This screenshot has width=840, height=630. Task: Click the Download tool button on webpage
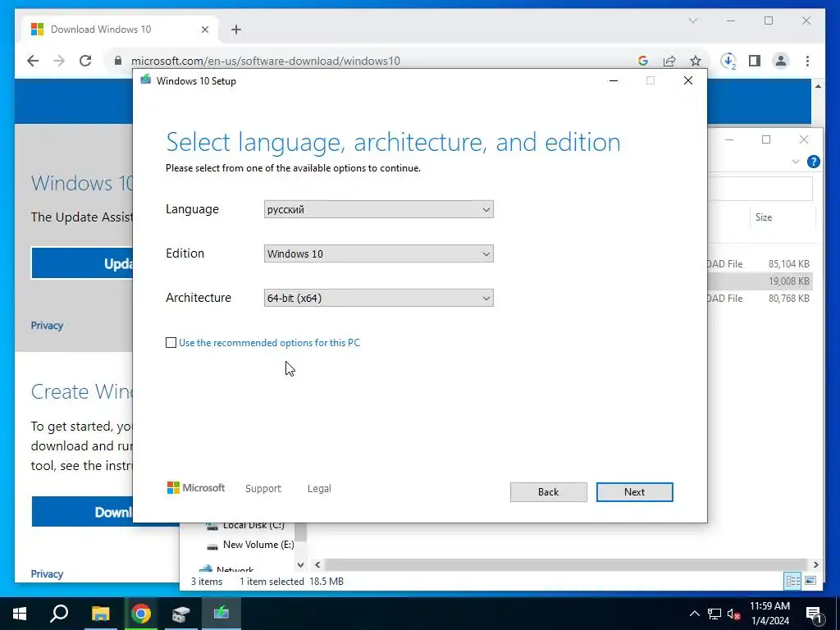coord(82,512)
